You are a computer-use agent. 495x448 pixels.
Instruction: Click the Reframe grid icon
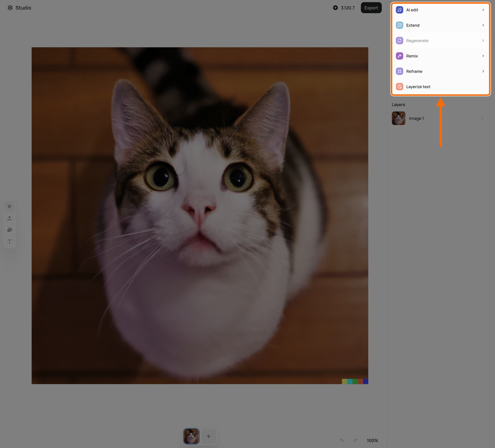tap(399, 71)
